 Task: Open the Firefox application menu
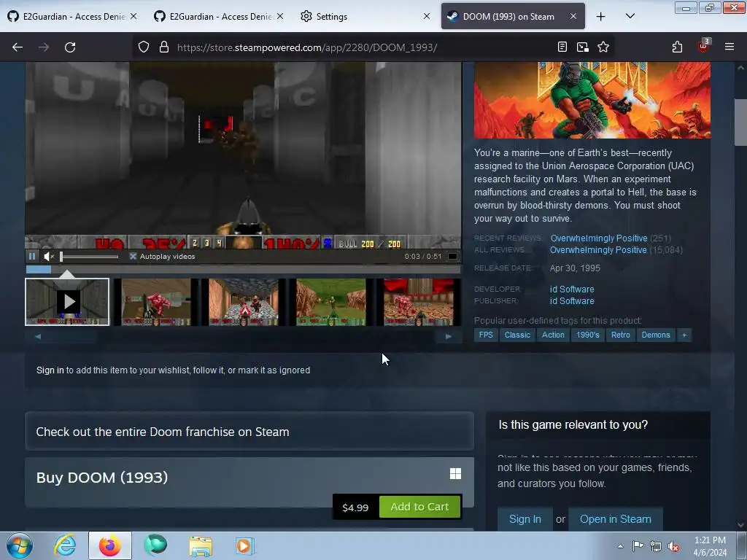(729, 47)
